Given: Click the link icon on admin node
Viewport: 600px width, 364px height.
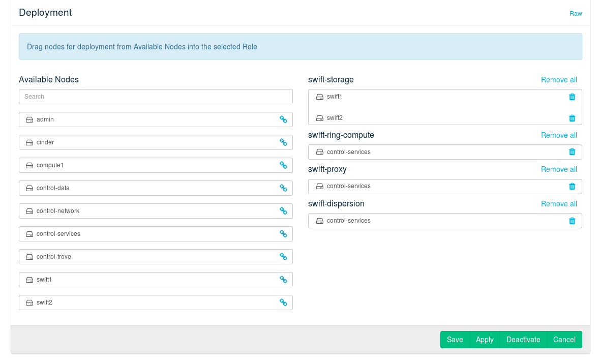Looking at the screenshot, I should coord(283,119).
